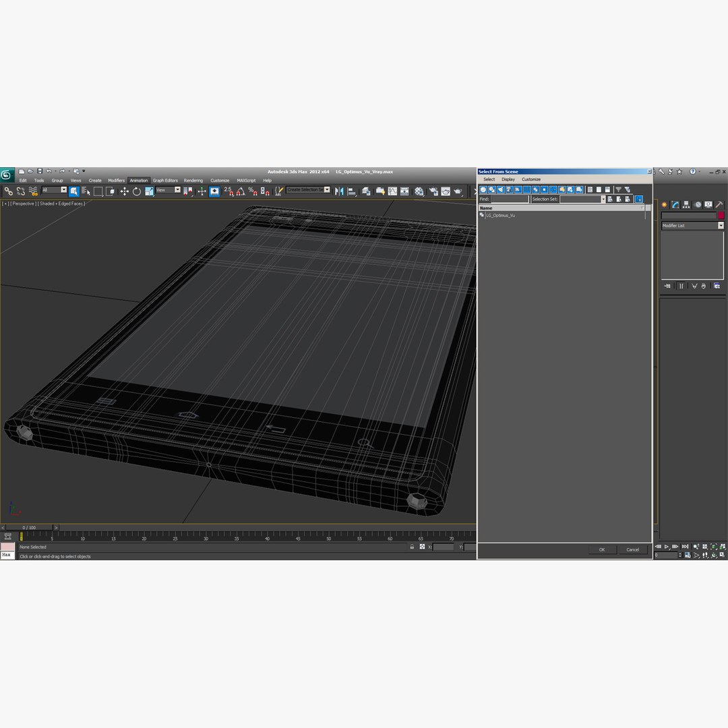
Task: Open Render Setup dialog
Action: click(433, 191)
